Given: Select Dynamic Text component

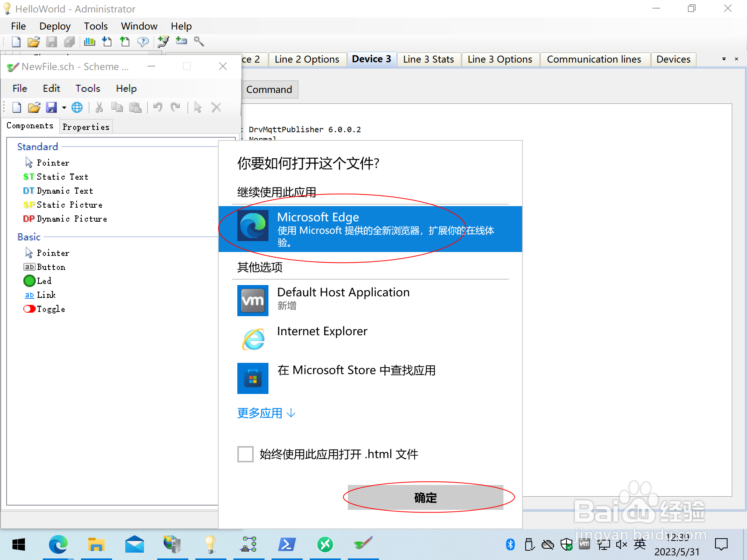Looking at the screenshot, I should (58, 191).
